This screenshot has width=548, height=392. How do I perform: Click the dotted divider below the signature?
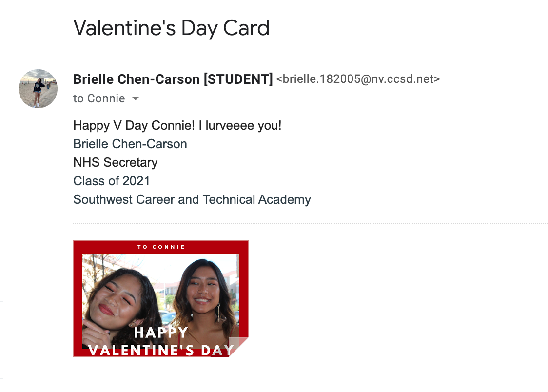click(x=310, y=224)
